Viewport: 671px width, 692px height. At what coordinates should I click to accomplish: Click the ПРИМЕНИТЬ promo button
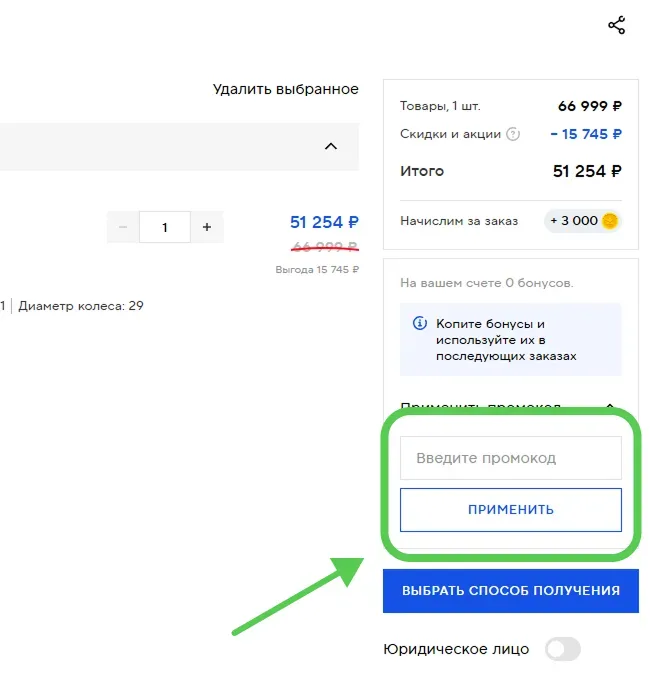point(511,510)
